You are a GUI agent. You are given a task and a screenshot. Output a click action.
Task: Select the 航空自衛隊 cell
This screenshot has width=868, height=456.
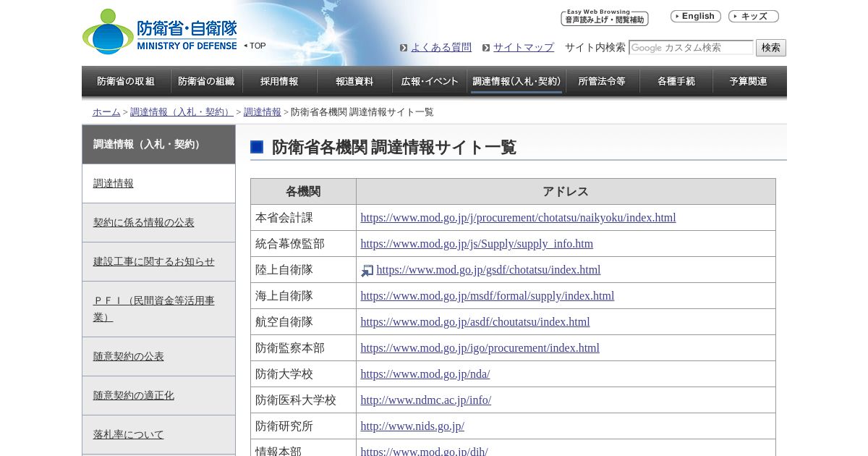pos(303,322)
